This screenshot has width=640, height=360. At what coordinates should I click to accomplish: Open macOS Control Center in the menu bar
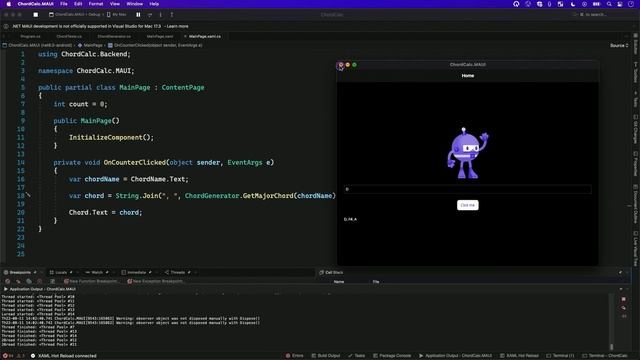click(620, 4)
